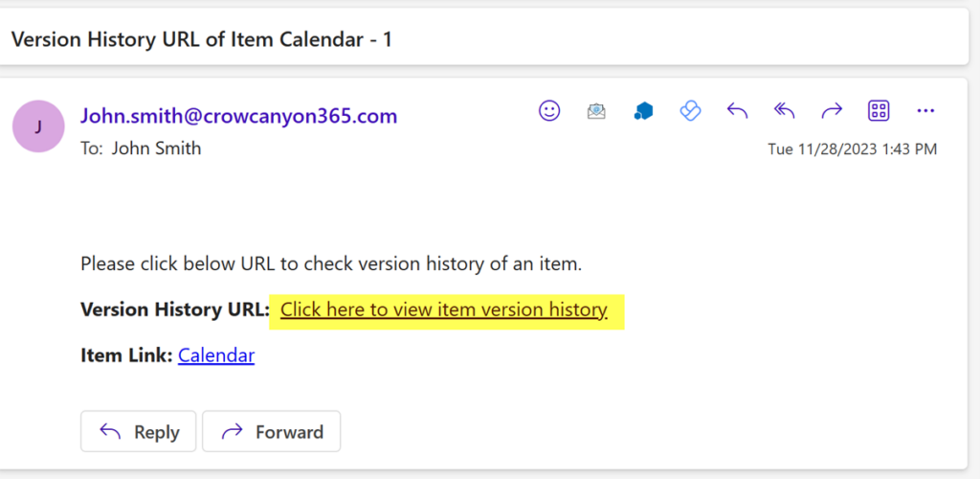The height and width of the screenshot is (479, 980).
Task: Click the Forward button below the message
Action: 271,431
